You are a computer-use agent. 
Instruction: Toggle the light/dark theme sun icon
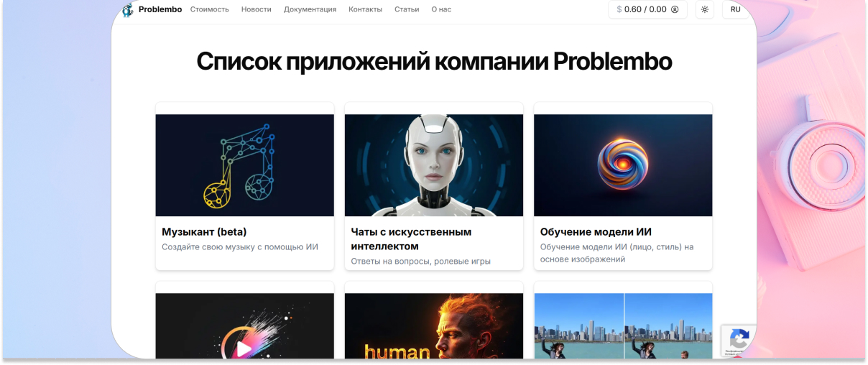705,9
